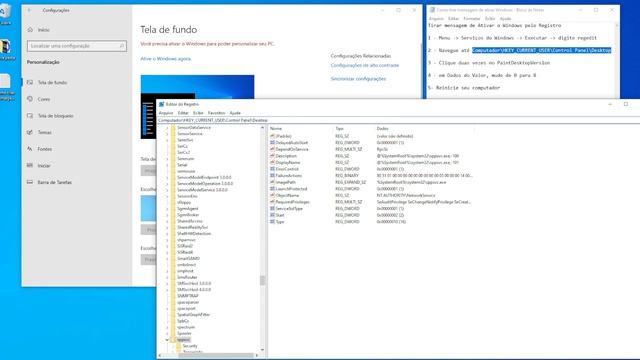Viewport: 640px width, 360px height.
Task: Click the (Padrão) value icon
Action: pyautogui.click(x=272, y=136)
